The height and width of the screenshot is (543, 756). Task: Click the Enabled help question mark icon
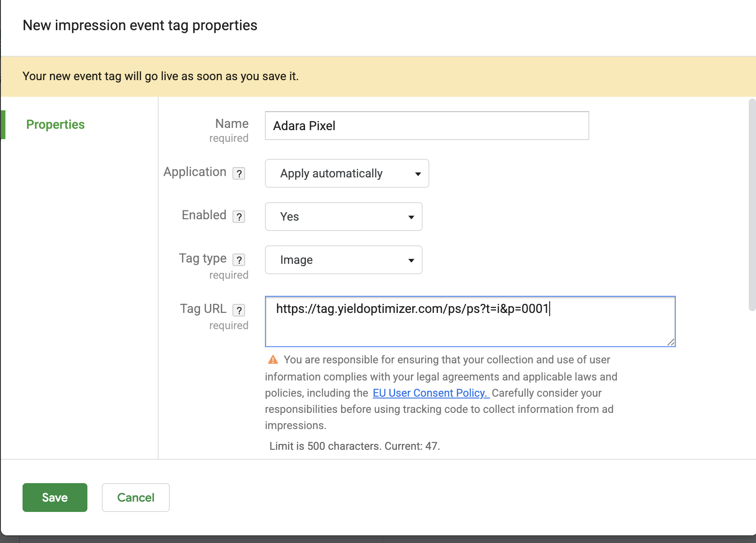(x=239, y=217)
